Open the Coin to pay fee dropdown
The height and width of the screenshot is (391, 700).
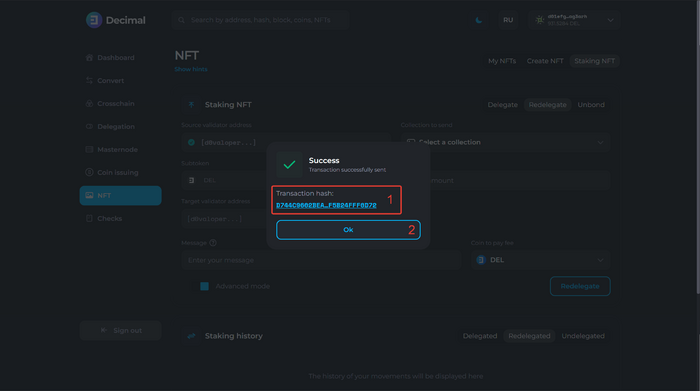click(x=541, y=260)
